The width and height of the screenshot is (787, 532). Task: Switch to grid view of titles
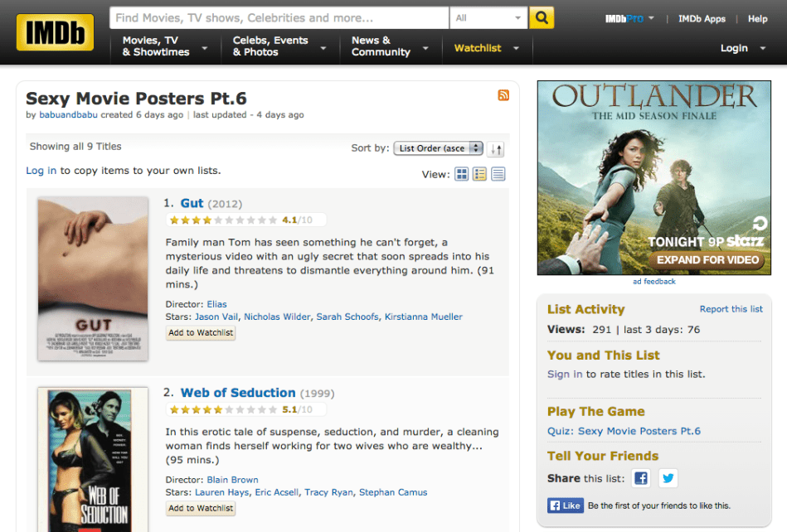(461, 174)
